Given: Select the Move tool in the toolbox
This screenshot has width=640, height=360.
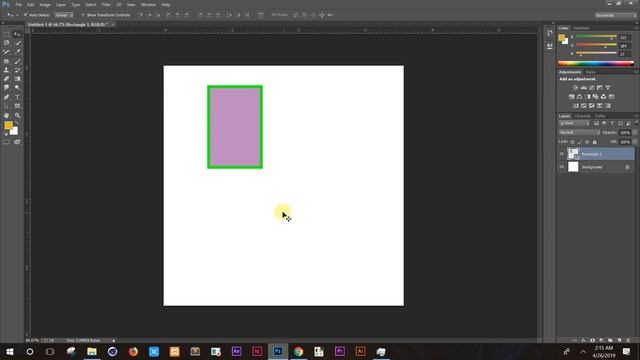Looking at the screenshot, I should [17, 34].
